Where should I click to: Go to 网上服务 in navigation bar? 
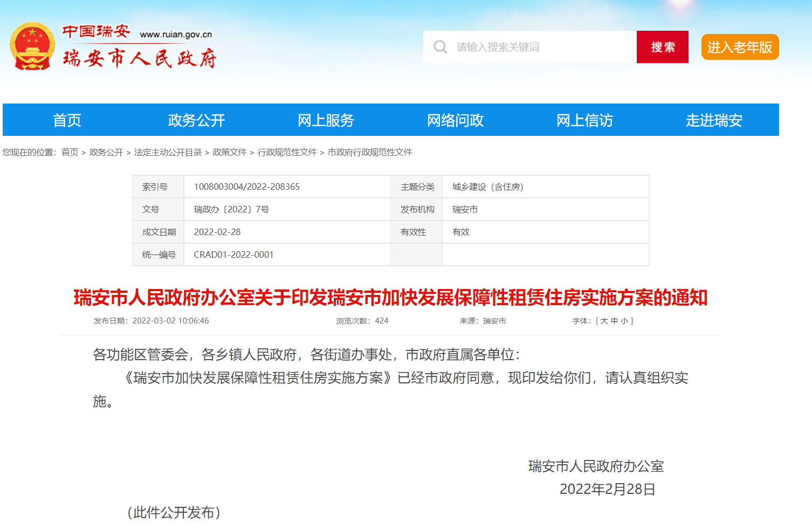[326, 120]
